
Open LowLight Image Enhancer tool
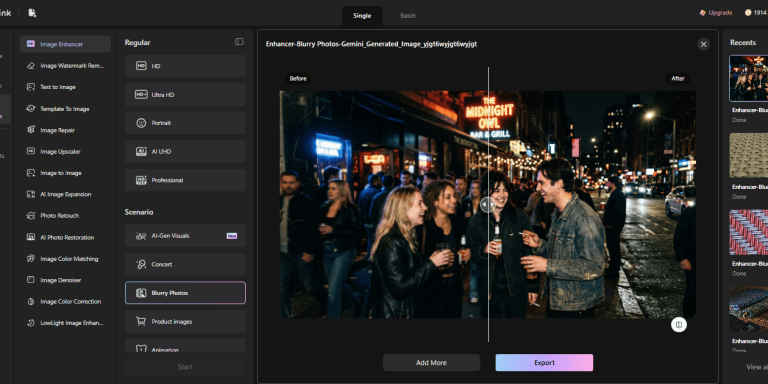[66, 323]
